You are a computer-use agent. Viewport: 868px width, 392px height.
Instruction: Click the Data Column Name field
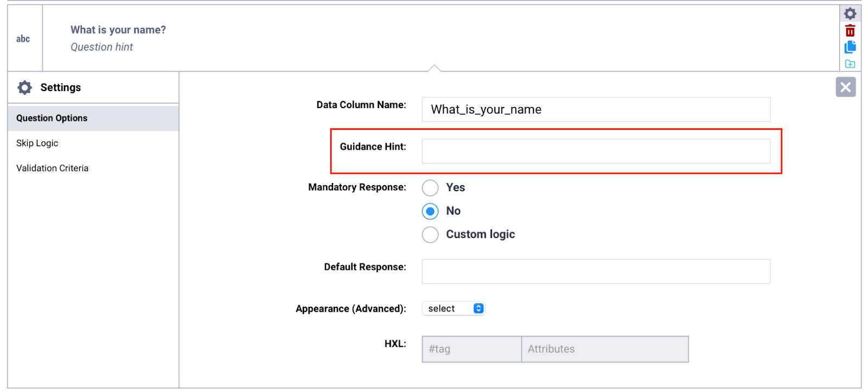point(596,110)
